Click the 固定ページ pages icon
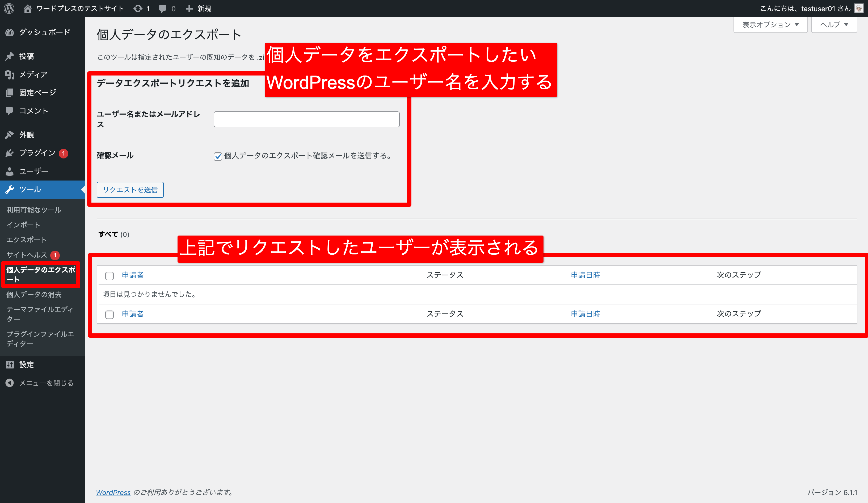The width and height of the screenshot is (868, 503). tap(10, 92)
